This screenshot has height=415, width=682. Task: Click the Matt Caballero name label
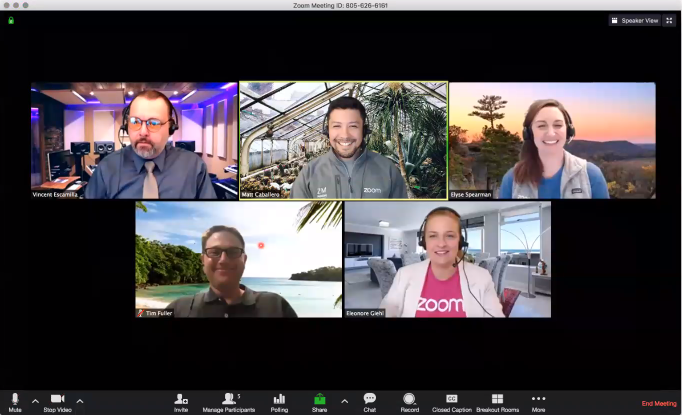tap(260, 194)
